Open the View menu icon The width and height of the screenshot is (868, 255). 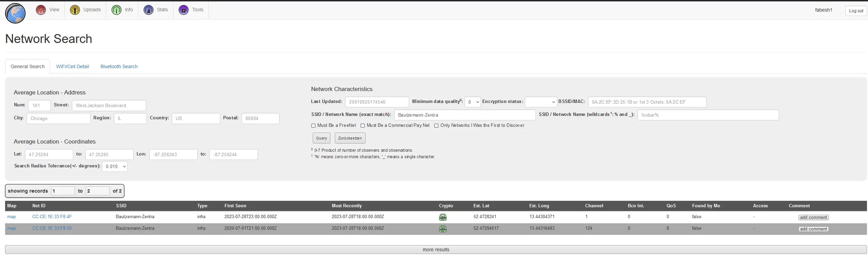click(41, 10)
